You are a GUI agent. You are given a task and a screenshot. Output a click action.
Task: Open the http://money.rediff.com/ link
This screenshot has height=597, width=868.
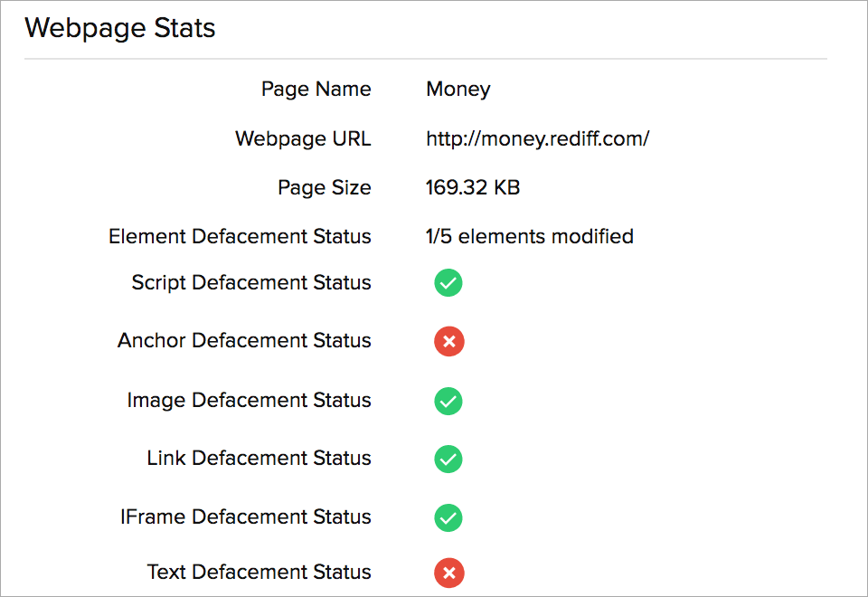(538, 139)
